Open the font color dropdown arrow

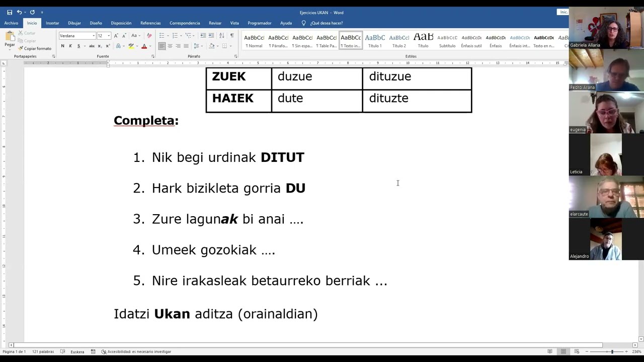150,46
